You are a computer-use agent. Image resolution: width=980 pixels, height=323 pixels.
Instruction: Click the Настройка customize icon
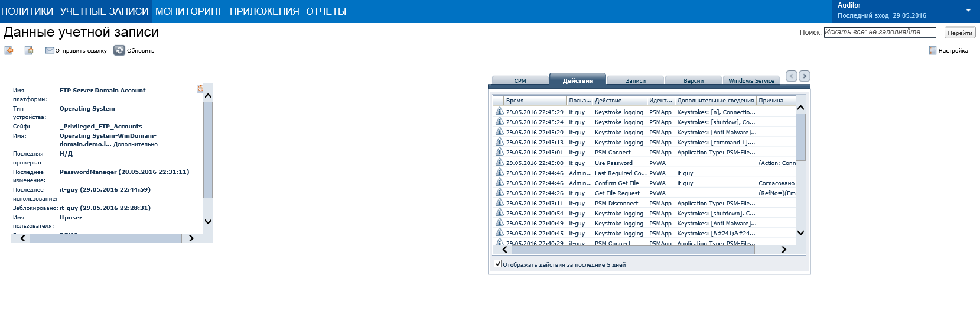[x=933, y=50]
